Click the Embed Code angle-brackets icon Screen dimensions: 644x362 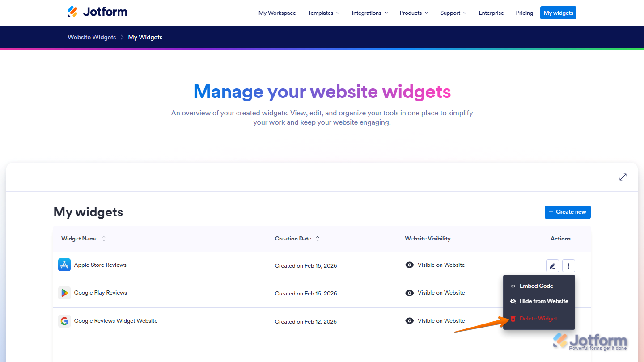tap(513, 286)
